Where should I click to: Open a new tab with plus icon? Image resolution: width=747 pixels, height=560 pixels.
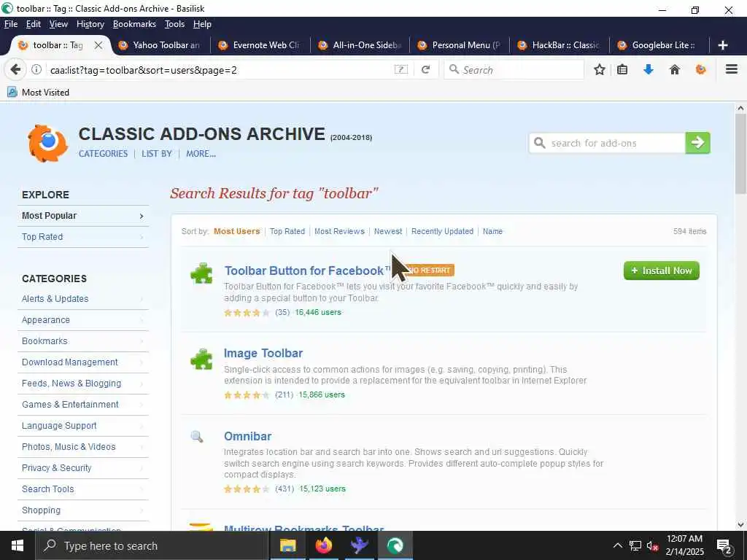(x=723, y=45)
